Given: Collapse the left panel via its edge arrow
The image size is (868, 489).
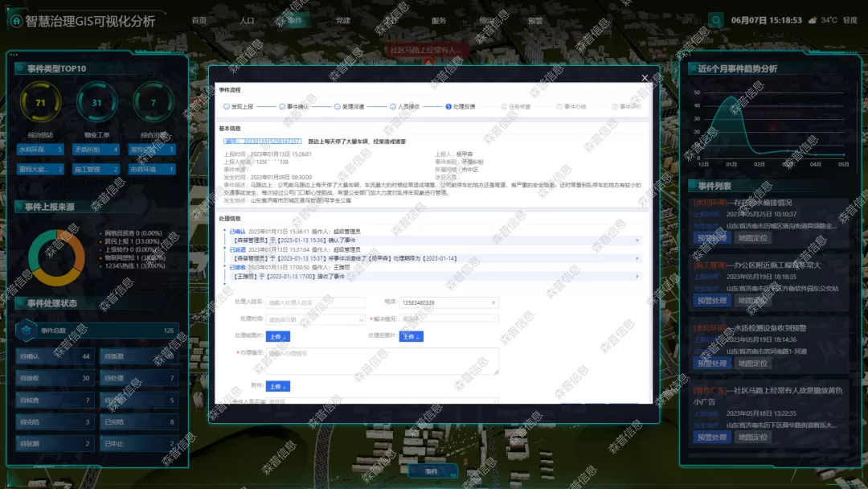Looking at the screenshot, I should point(193,70).
